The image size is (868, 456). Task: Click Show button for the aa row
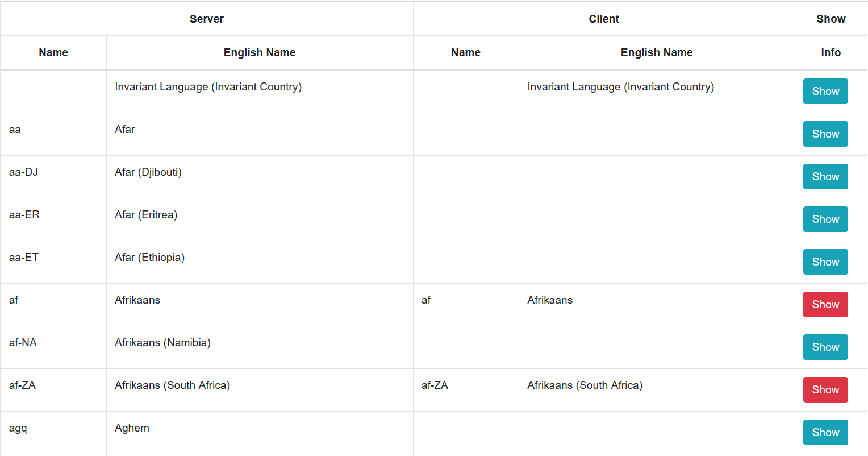(825, 134)
